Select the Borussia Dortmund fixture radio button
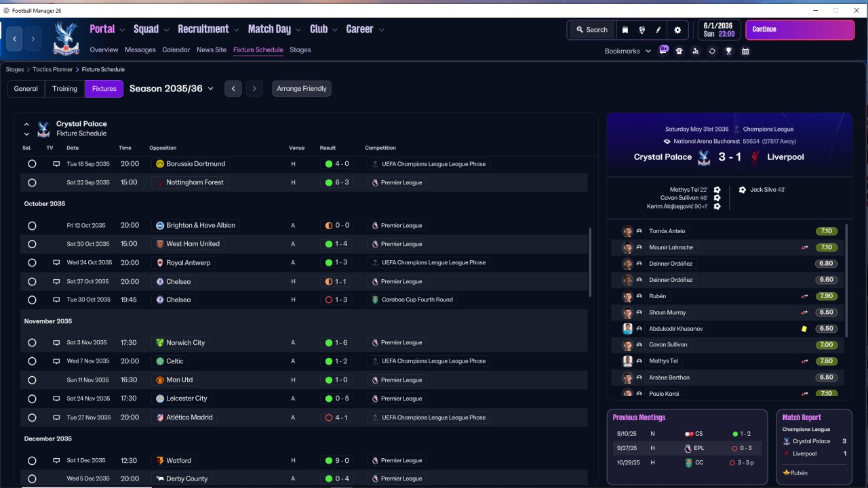This screenshot has width=868, height=488. coord(32,164)
